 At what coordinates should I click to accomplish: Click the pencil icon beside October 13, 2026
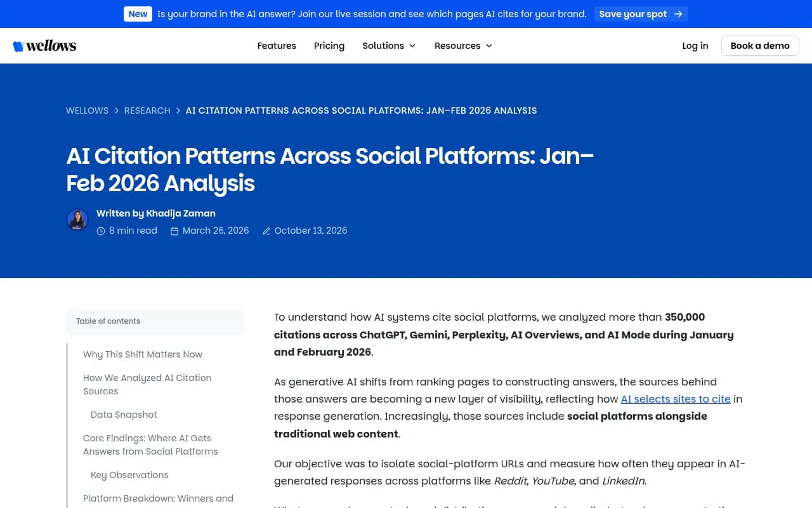click(x=266, y=231)
